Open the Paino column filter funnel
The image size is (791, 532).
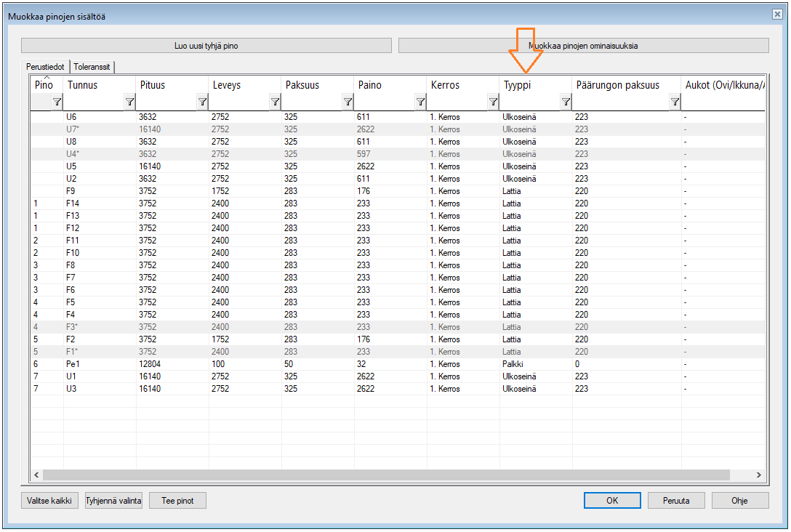click(x=420, y=102)
